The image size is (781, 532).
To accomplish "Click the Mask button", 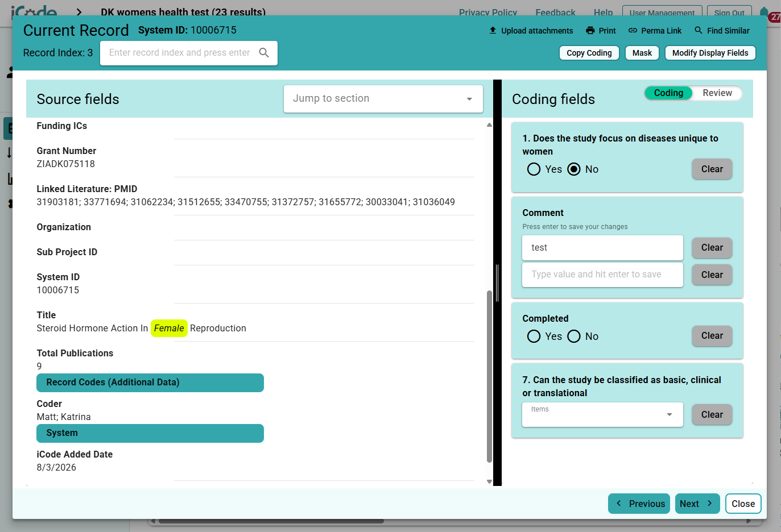I will (x=642, y=53).
